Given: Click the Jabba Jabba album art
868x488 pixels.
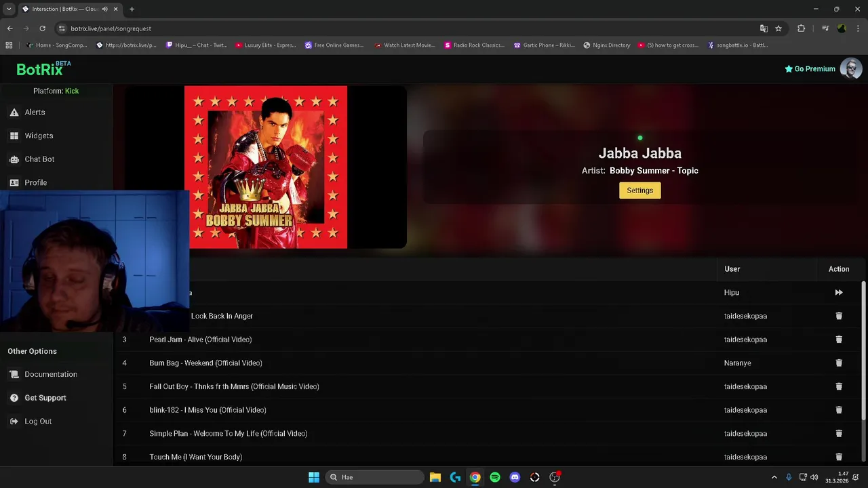Looking at the screenshot, I should (x=266, y=167).
